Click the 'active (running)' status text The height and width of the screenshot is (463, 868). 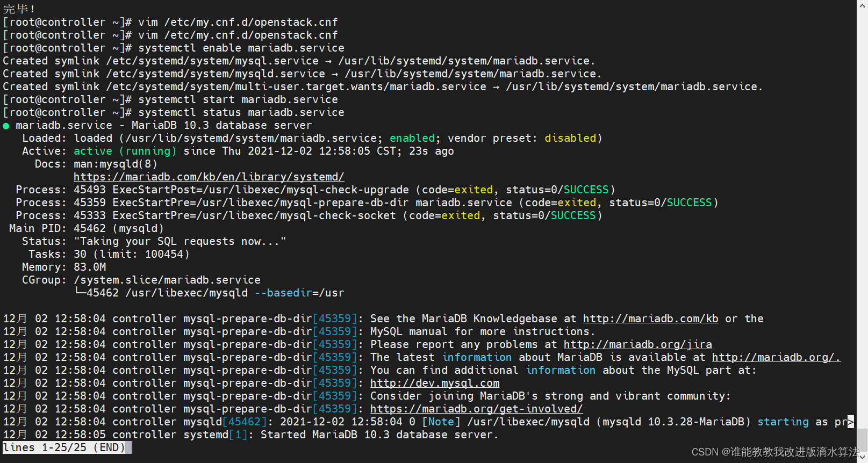coord(125,151)
